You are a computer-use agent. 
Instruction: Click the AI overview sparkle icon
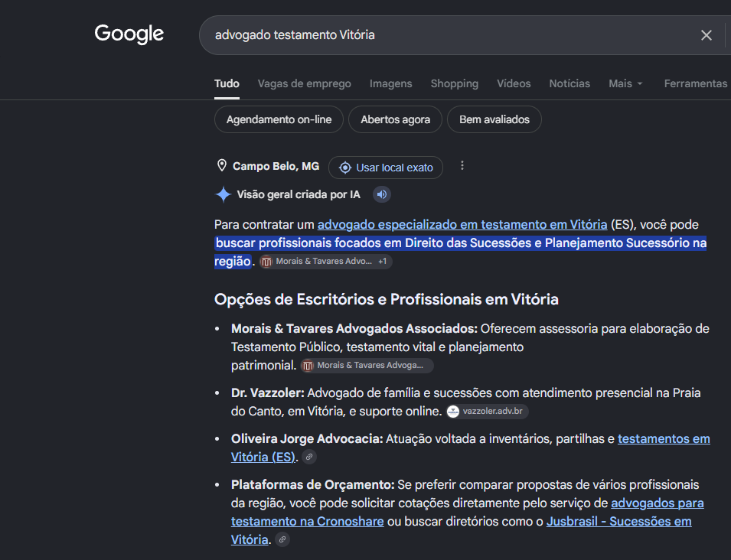point(224,194)
